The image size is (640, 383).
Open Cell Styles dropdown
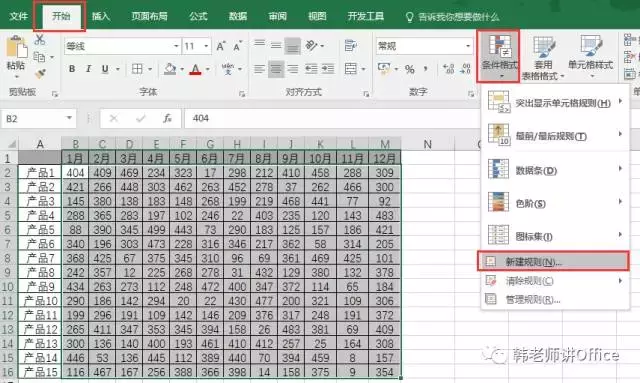[591, 57]
